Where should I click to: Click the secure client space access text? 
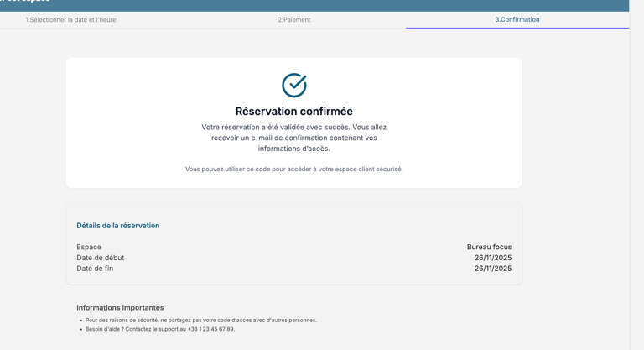coord(294,169)
